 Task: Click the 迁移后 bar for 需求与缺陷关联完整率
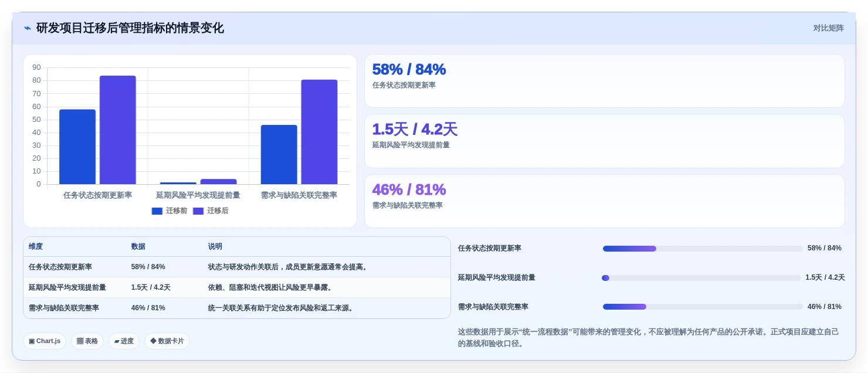(320, 132)
